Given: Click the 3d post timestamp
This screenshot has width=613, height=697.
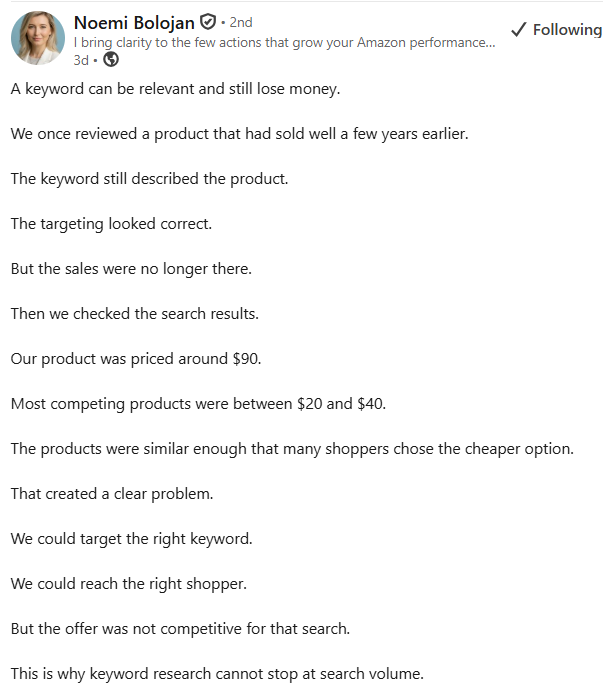Looking at the screenshot, I should click(81, 60).
